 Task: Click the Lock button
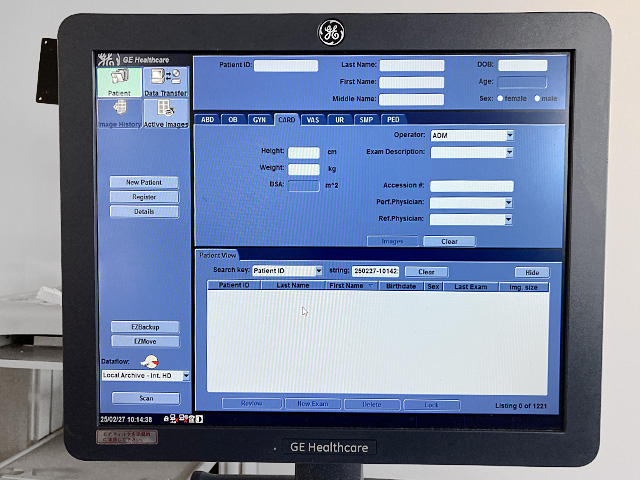click(x=431, y=405)
